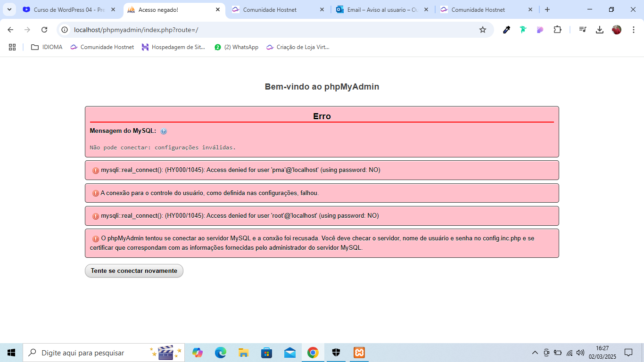Open '(2) WhatsApp' bookmark
Screen dimensions: 644x362
coord(237,47)
